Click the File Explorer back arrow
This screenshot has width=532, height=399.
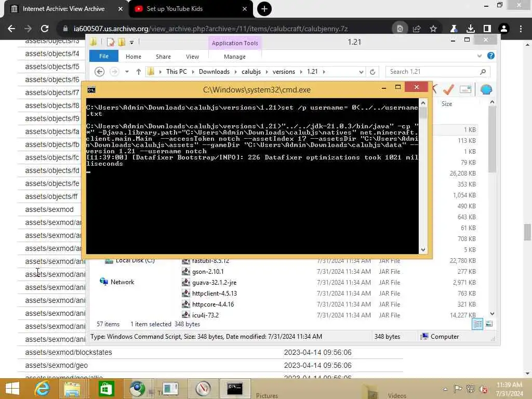coord(99,72)
